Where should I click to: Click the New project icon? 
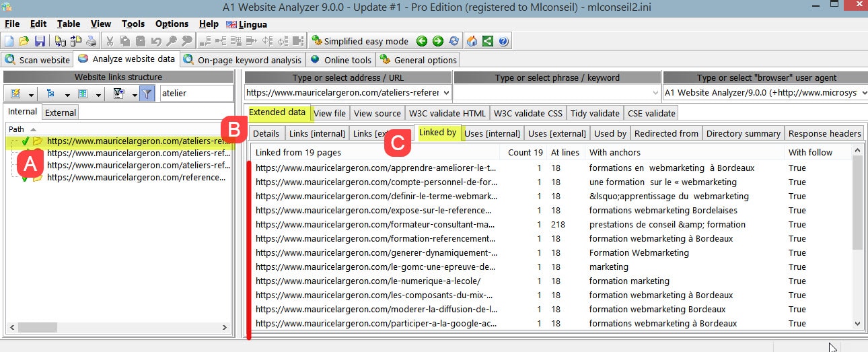pyautogui.click(x=9, y=41)
